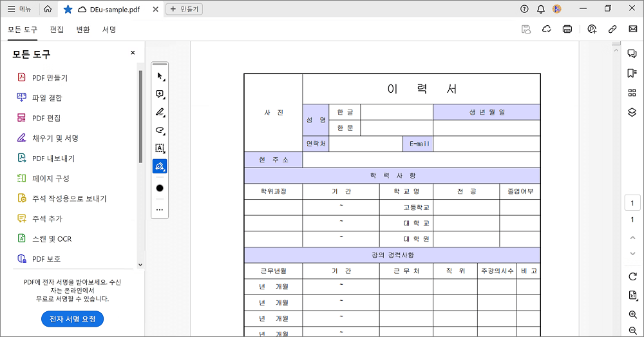Open the layers panel icon
The height and width of the screenshot is (337, 644).
tap(632, 112)
